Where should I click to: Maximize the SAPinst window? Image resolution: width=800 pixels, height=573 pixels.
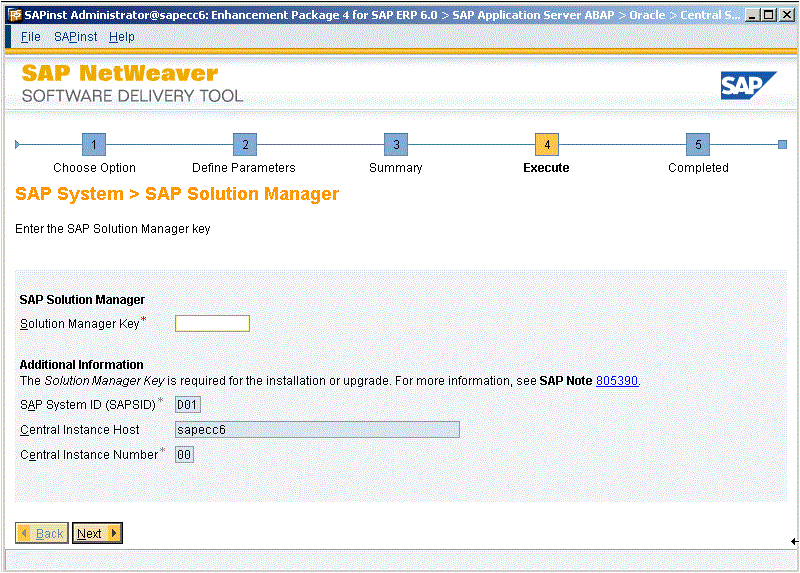(x=767, y=15)
